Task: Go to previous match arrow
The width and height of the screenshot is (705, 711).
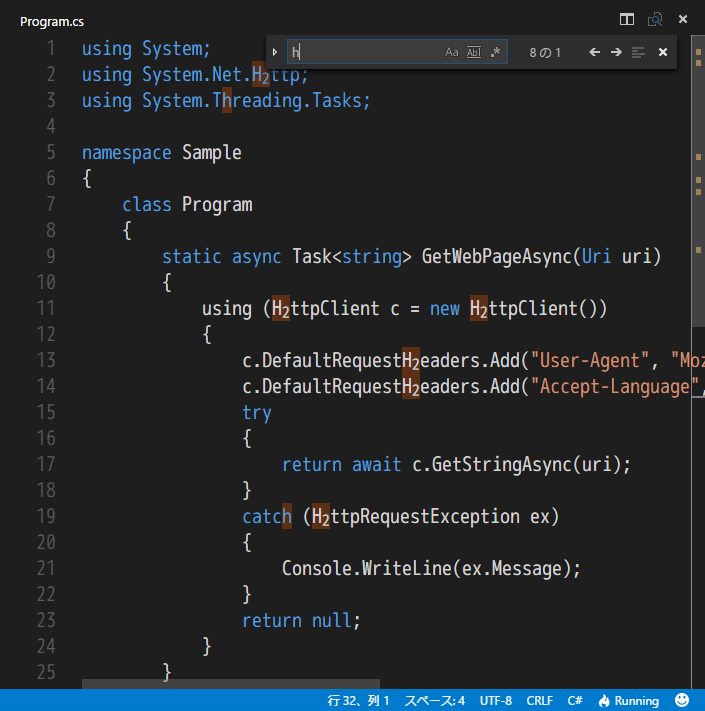Action: (594, 52)
